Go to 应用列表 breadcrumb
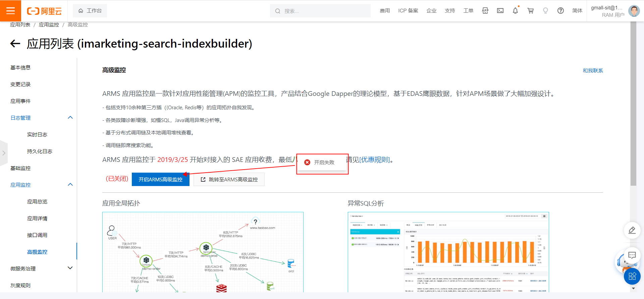Viewport: 644px width, 299px height. (x=20, y=25)
